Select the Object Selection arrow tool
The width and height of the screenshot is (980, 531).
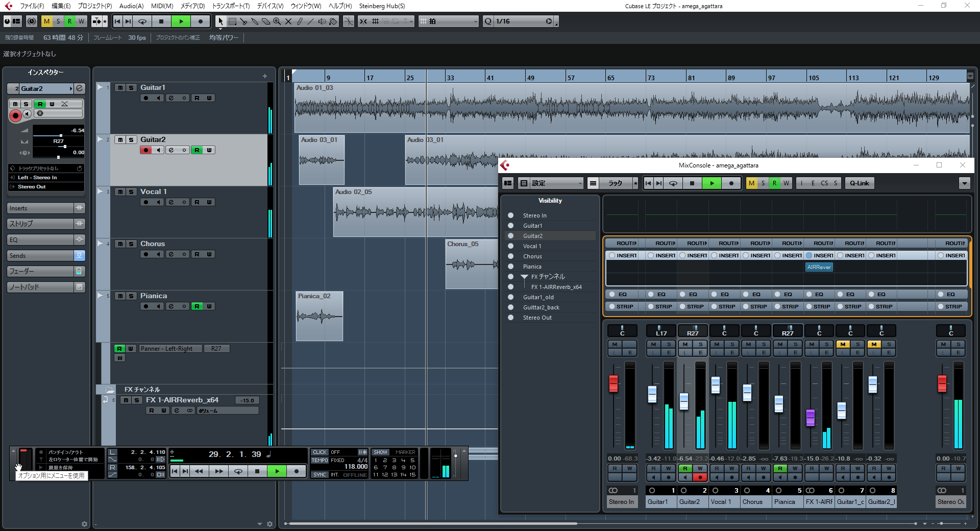(x=220, y=21)
